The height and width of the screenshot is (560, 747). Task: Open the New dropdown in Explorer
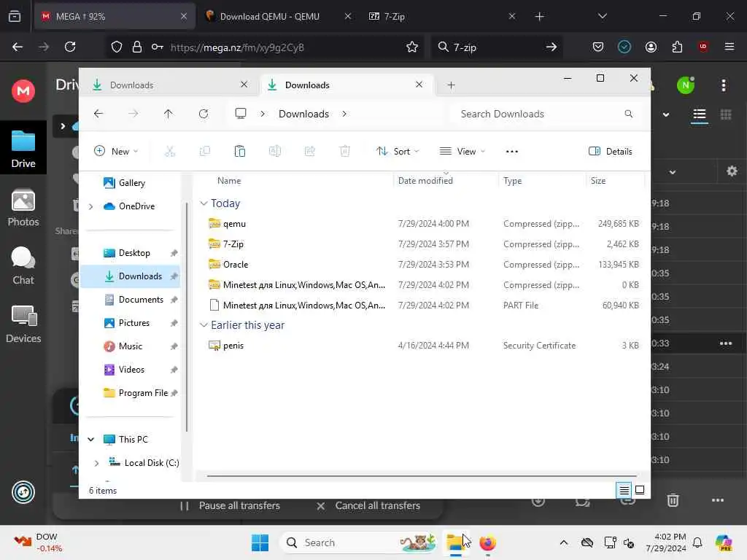click(116, 152)
